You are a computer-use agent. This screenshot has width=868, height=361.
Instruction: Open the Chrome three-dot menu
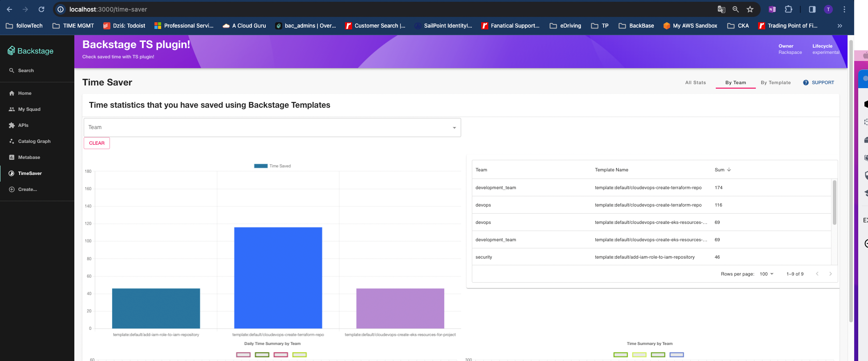click(844, 9)
